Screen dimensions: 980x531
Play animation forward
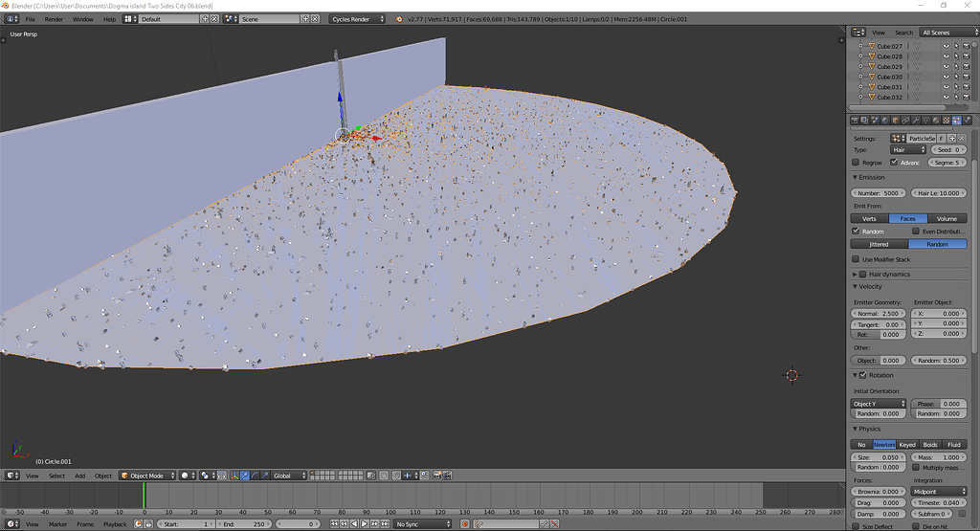365,524
